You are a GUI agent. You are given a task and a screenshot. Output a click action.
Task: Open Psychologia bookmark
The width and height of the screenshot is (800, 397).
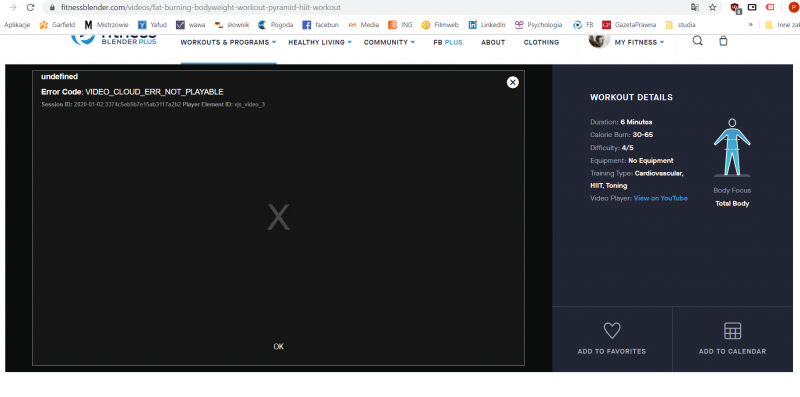point(538,24)
